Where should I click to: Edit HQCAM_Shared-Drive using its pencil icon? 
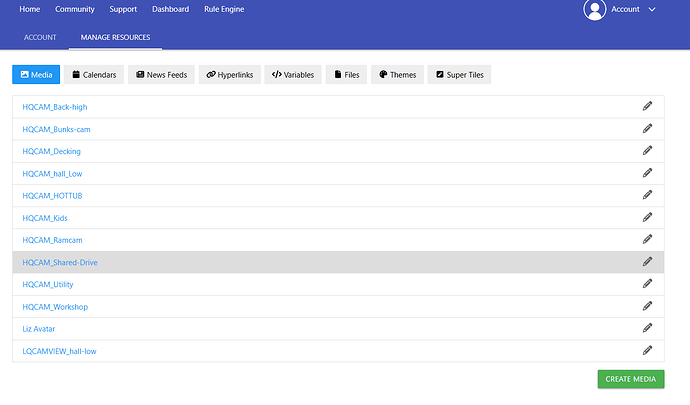tap(647, 262)
